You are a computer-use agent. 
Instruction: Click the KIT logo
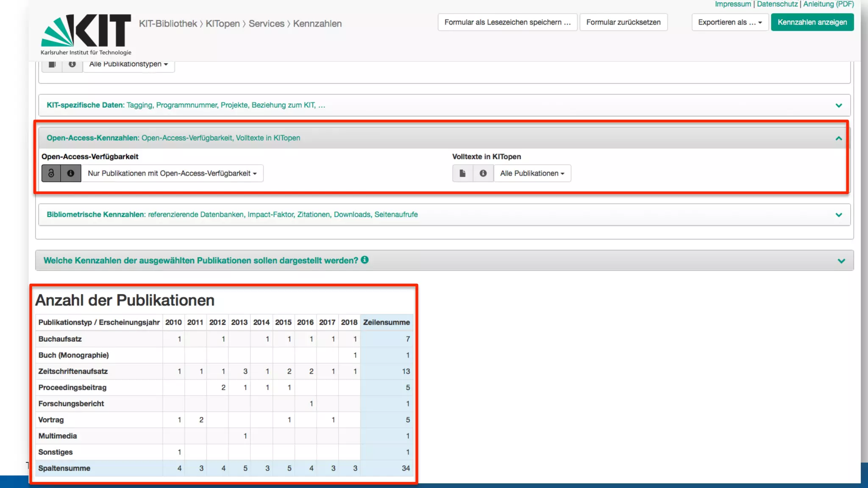tap(86, 34)
